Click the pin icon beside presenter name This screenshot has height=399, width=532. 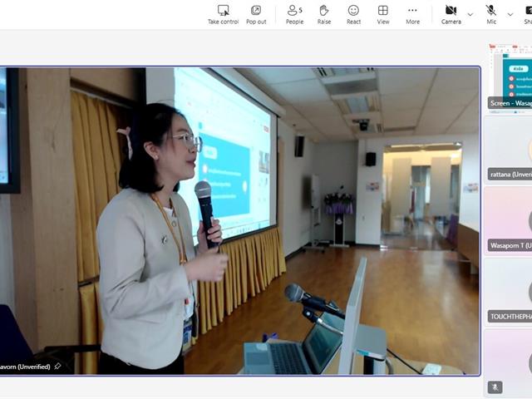(x=57, y=367)
